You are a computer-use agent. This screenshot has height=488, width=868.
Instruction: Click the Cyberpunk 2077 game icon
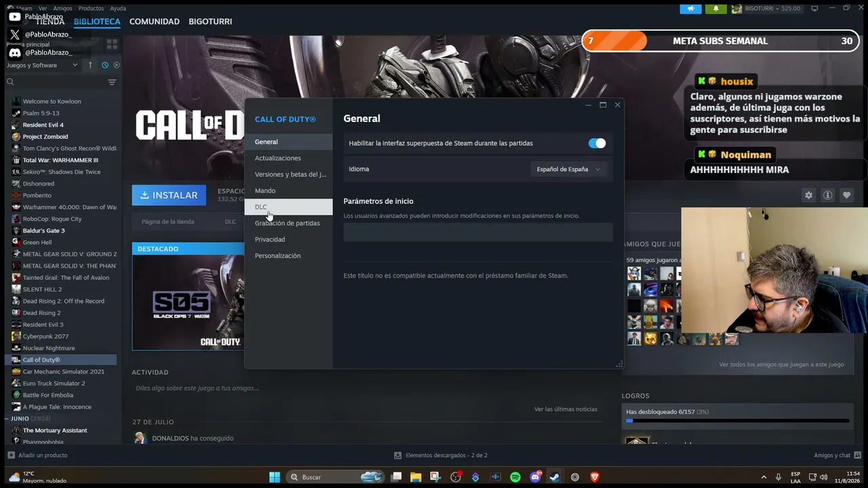coord(16,336)
